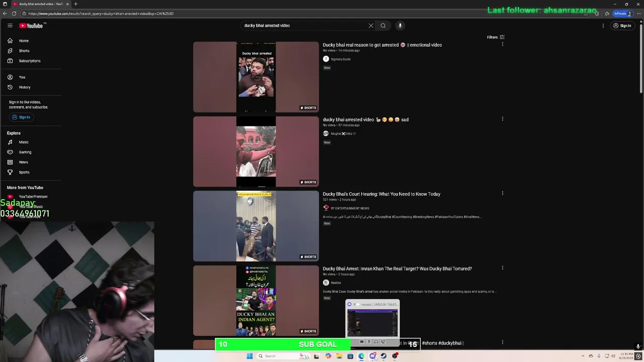The height and width of the screenshot is (362, 644).
Task: Start voice search with the microphone icon
Action: tap(400, 26)
